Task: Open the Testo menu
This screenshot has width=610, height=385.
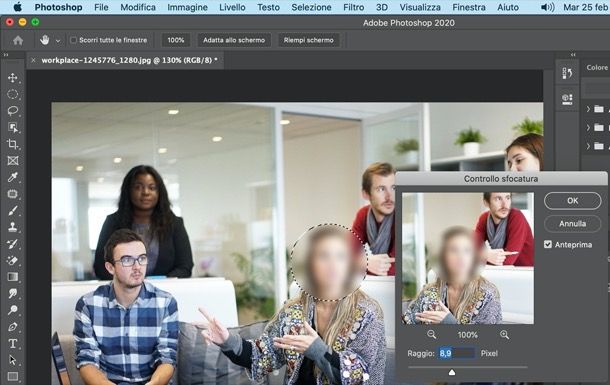Action: tap(268, 7)
